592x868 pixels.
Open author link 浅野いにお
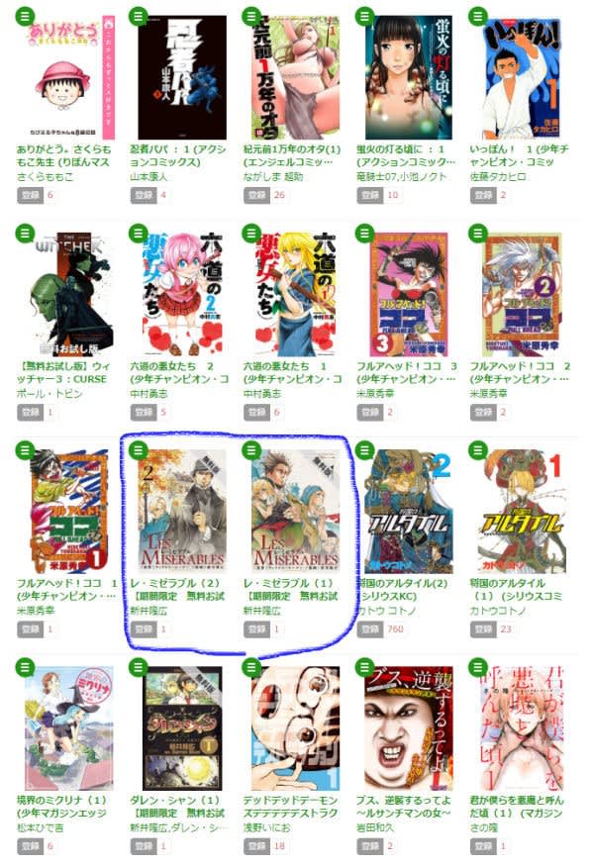coord(263,827)
